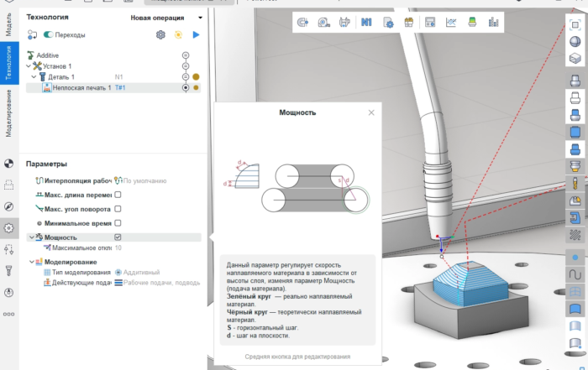
Task: Select Неплоская печать 1 operation
Action: pyautogui.click(x=79, y=87)
